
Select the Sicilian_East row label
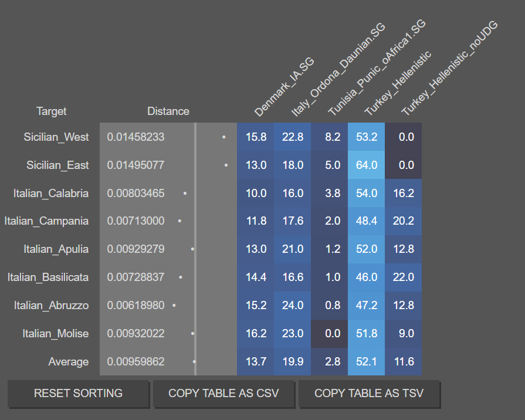[x=57, y=165]
